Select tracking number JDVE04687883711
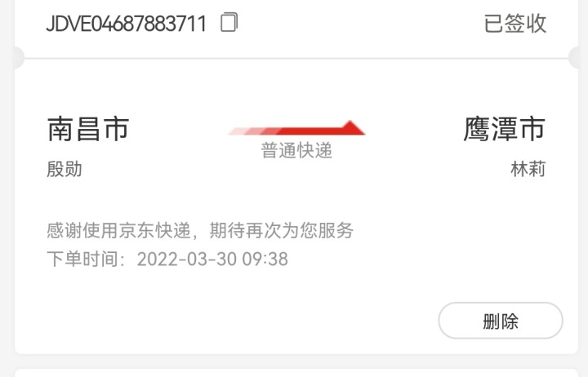Image resolution: width=588 pixels, height=377 pixels. [x=127, y=24]
